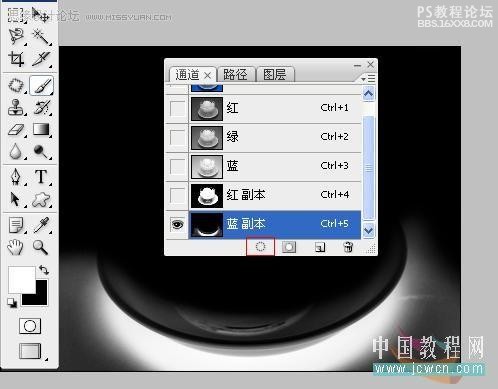
Task: Switch to the 路径 tab
Action: [236, 74]
